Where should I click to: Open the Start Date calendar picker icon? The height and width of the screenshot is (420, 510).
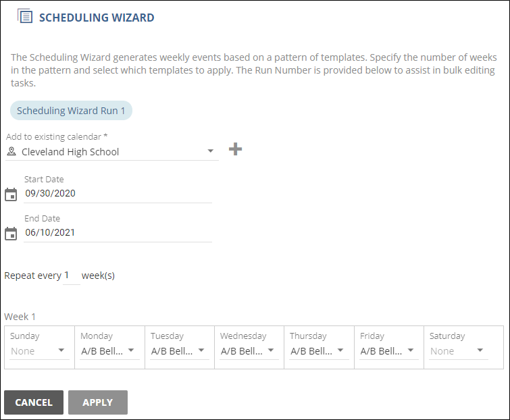click(11, 194)
